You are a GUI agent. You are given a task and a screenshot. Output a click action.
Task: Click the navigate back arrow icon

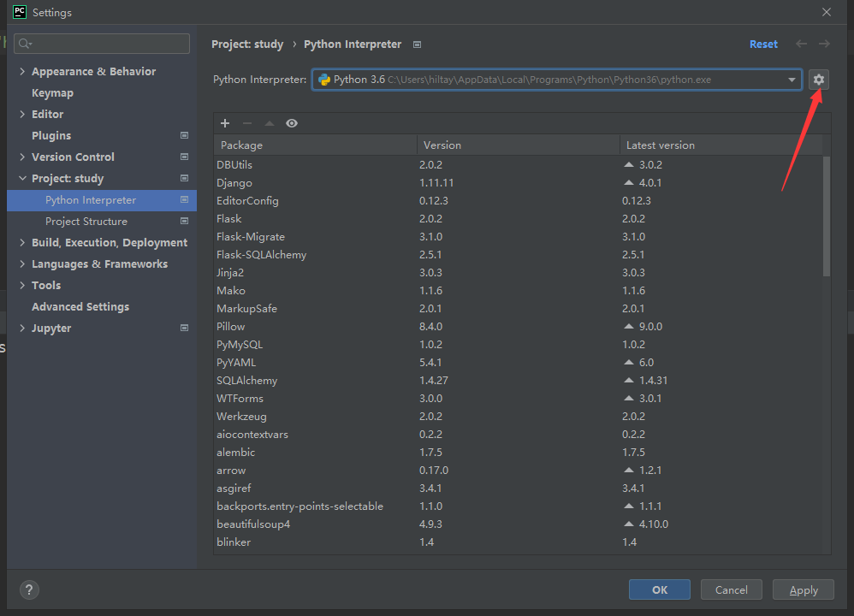(801, 44)
